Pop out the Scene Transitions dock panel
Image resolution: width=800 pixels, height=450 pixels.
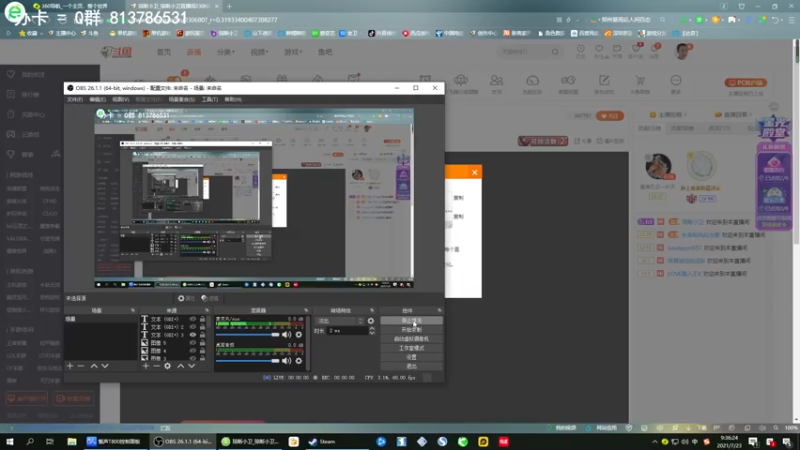(x=372, y=310)
